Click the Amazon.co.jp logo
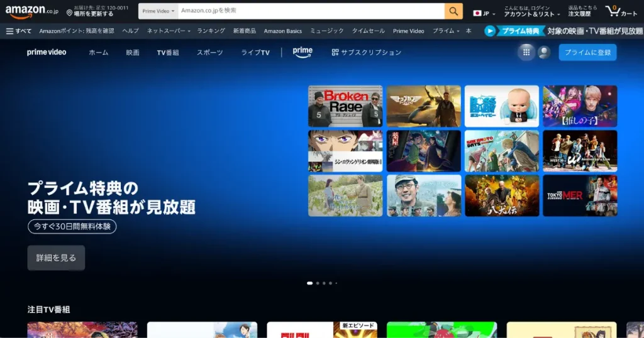This screenshot has height=338, width=644. [31, 11]
